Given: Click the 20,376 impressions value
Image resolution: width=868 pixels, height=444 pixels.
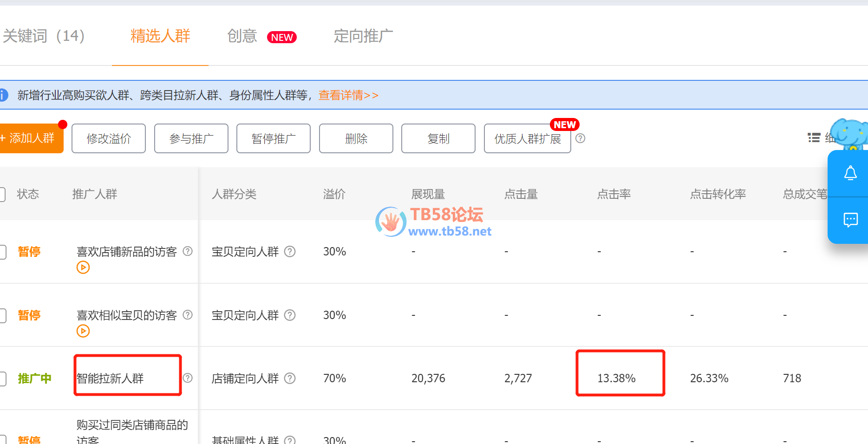Looking at the screenshot, I should pyautogui.click(x=428, y=379).
